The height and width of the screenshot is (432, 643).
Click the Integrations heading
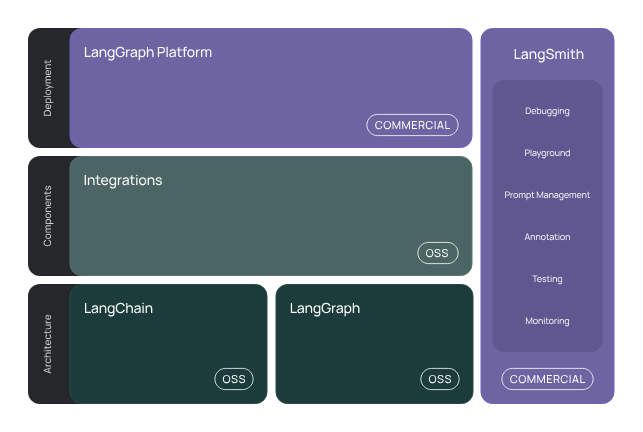[123, 181]
